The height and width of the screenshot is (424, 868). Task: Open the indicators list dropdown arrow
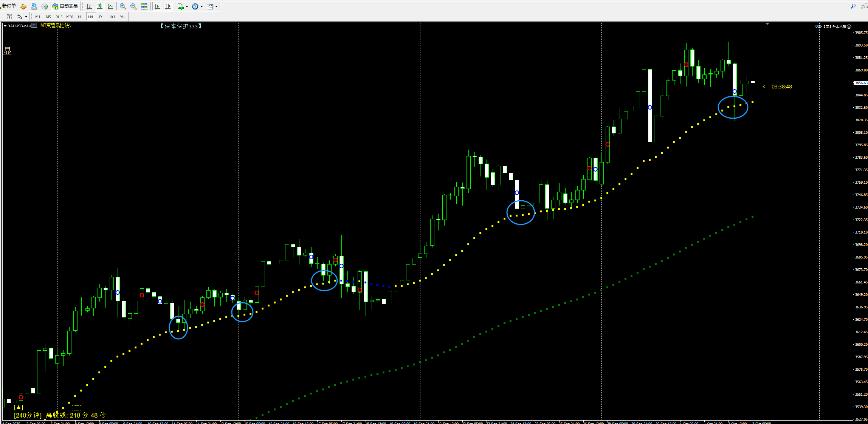(x=187, y=6)
